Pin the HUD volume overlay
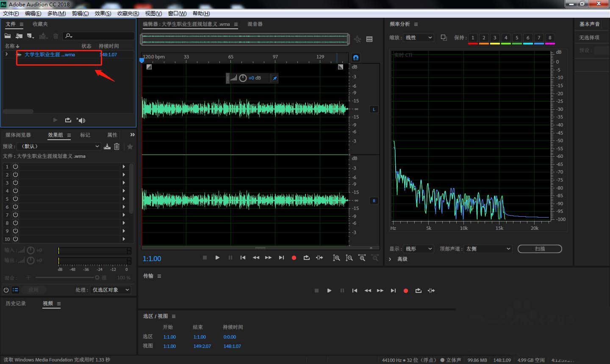This screenshot has width=610, height=364. click(274, 78)
